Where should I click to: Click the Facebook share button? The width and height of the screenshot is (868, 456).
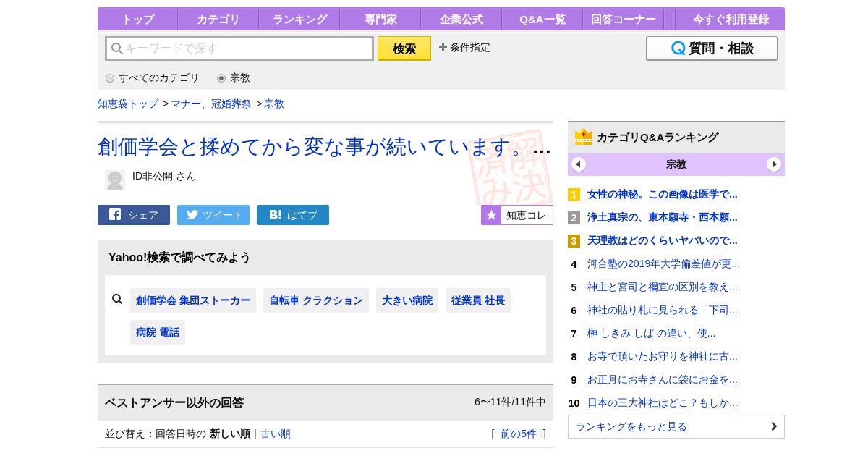134,215
